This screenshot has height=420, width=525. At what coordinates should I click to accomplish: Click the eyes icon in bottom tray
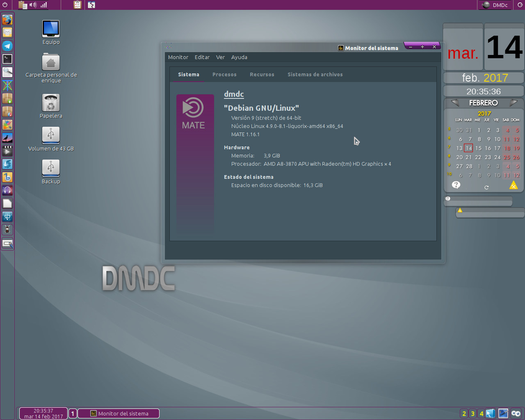[x=516, y=413]
